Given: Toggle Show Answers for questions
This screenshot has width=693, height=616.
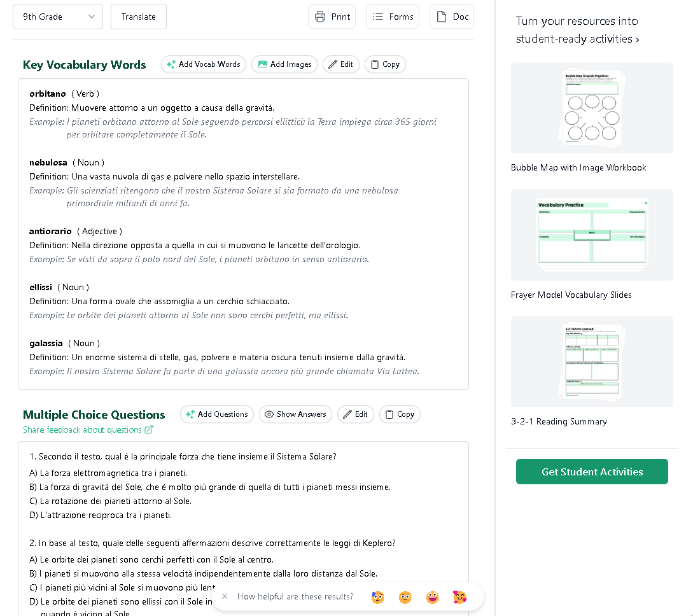Looking at the screenshot, I should pos(295,414).
